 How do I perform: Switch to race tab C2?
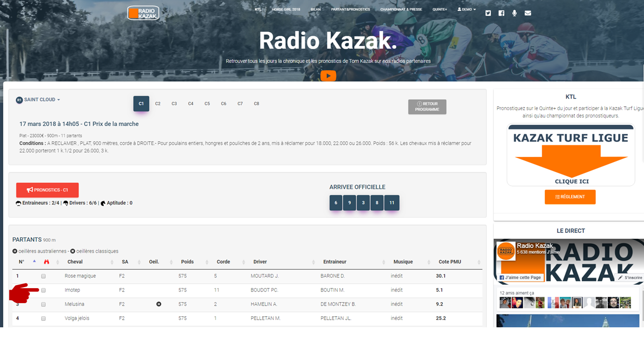coord(157,104)
